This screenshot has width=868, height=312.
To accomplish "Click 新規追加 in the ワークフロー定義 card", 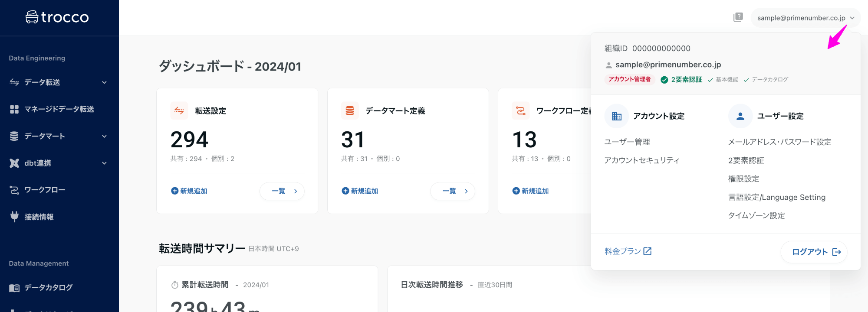I will (x=530, y=191).
